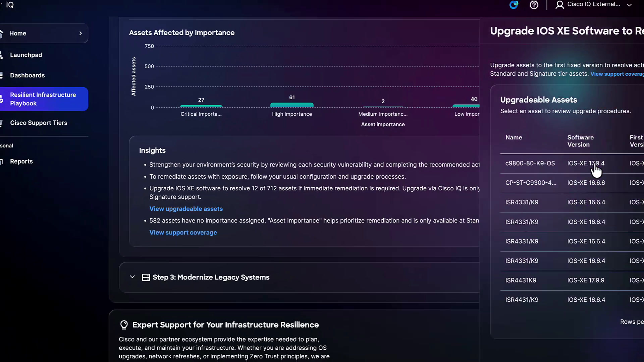The height and width of the screenshot is (362, 644).
Task: Select the ISR4431/K9 asset row
Action: click(572, 300)
